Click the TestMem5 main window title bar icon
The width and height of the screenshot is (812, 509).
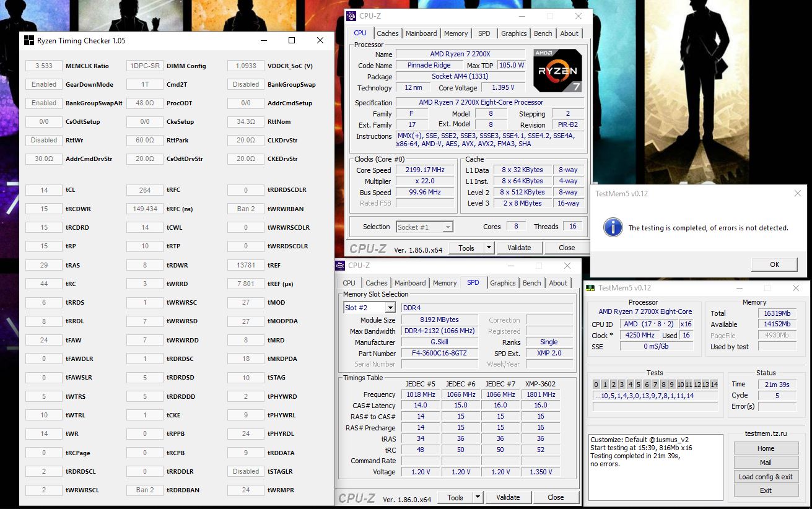click(591, 288)
